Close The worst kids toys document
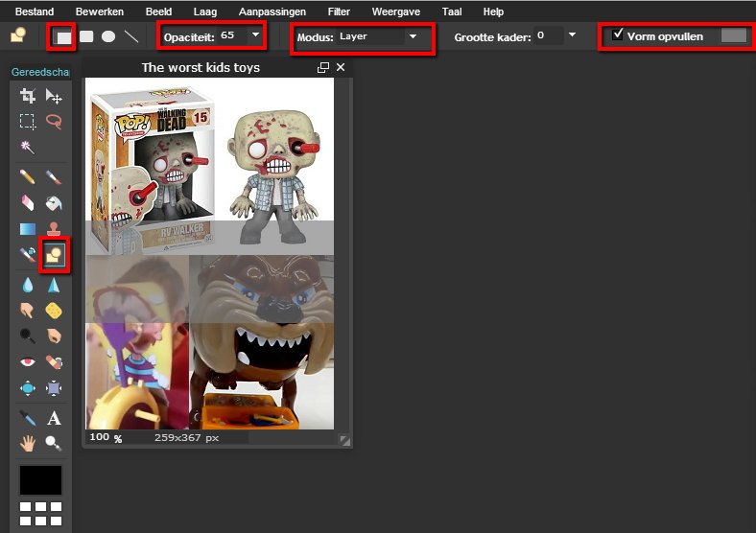Image resolution: width=756 pixels, height=533 pixels. (x=341, y=67)
